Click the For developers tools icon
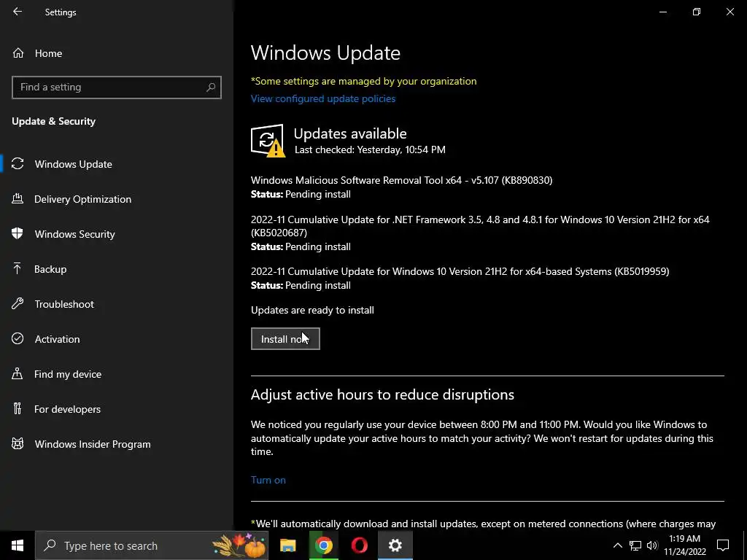747x560 pixels. coord(18,408)
